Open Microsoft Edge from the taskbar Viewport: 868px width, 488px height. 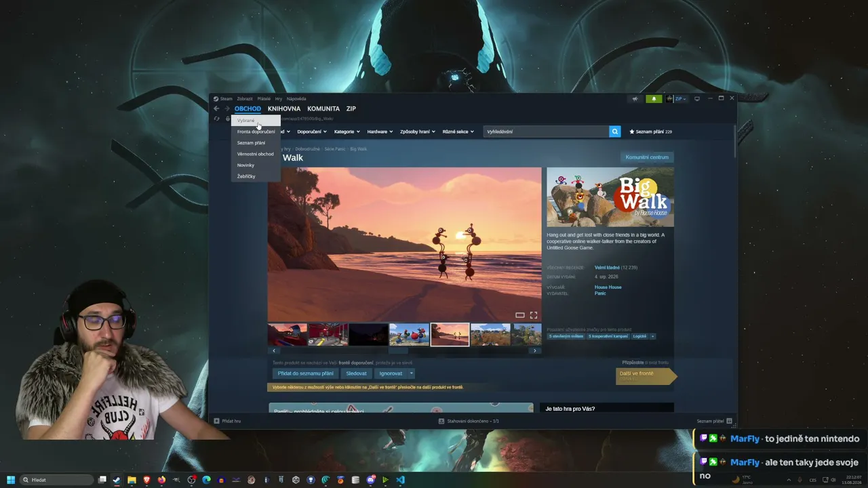(x=206, y=480)
